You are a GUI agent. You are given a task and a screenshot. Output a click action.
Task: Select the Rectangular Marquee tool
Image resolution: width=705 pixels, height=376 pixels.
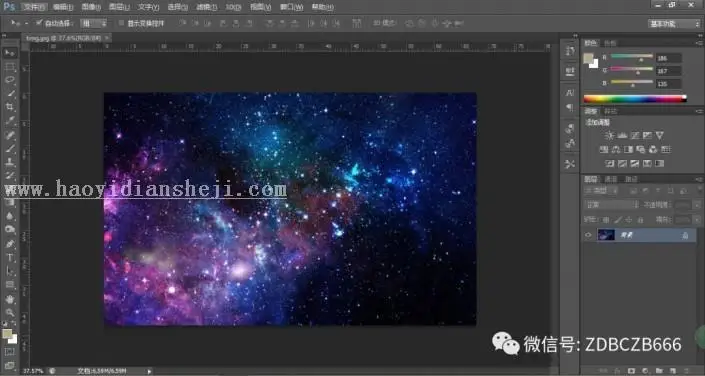[10, 67]
